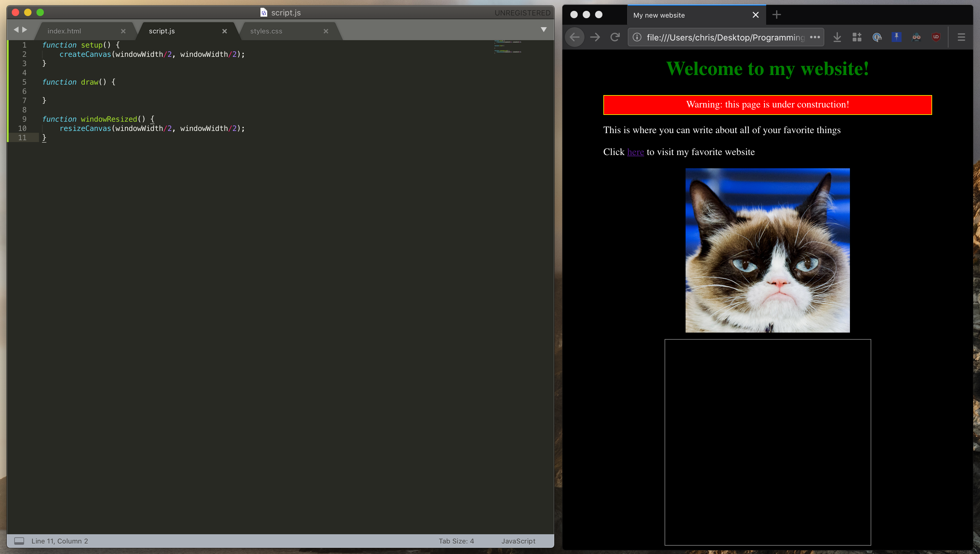
Task: Click the navigate forward icon in browser
Action: [595, 37]
